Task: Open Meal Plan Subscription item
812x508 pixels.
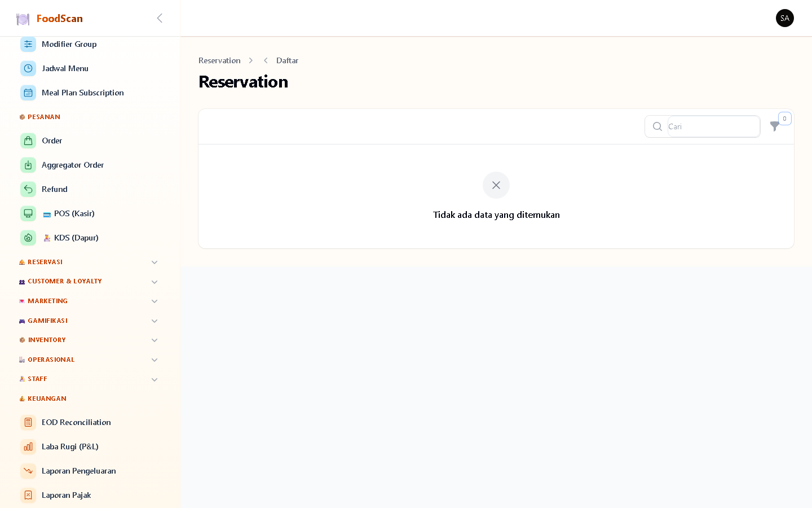Action: click(89, 93)
